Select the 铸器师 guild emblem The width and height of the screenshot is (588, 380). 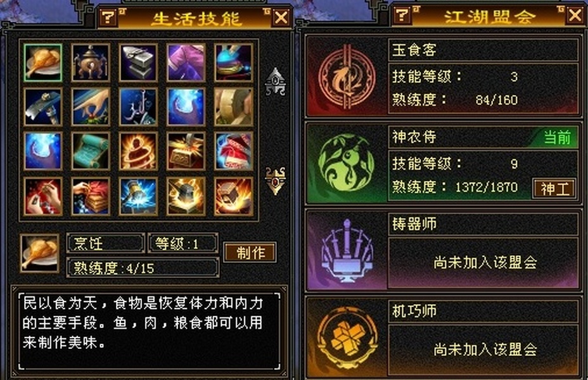pyautogui.click(x=347, y=251)
